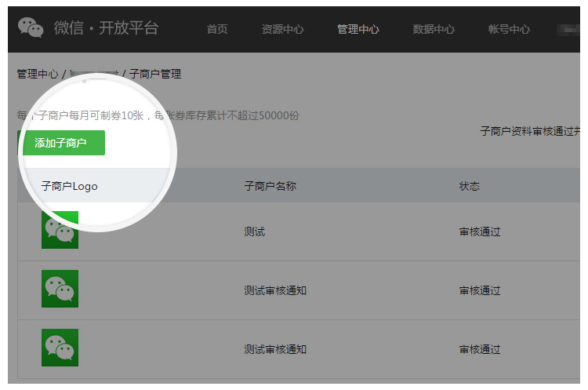The width and height of the screenshot is (588, 390).
Task: Click the WeChat logo in the header
Action: [x=31, y=27]
